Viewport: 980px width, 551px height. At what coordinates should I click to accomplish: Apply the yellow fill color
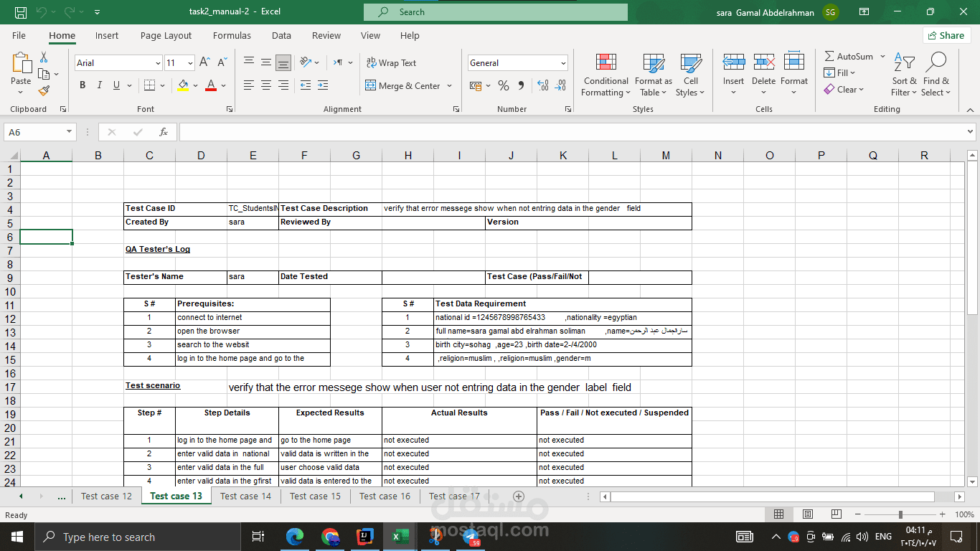[183, 85]
